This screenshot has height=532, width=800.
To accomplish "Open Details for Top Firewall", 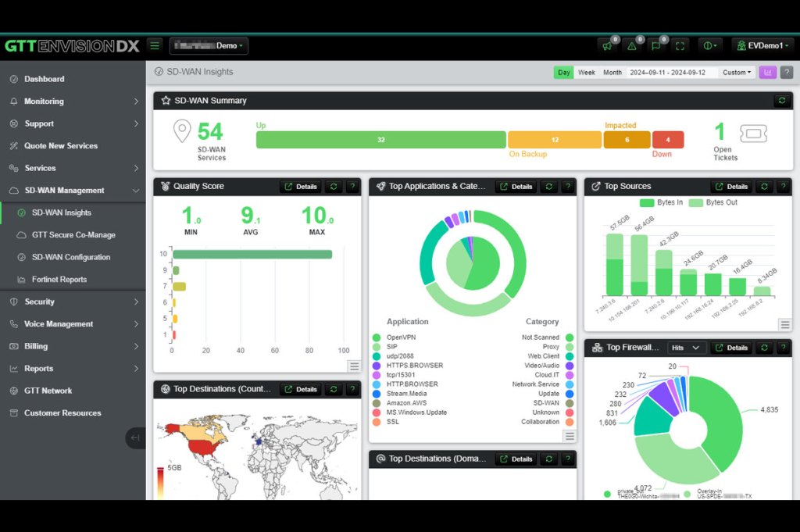I will (x=731, y=348).
